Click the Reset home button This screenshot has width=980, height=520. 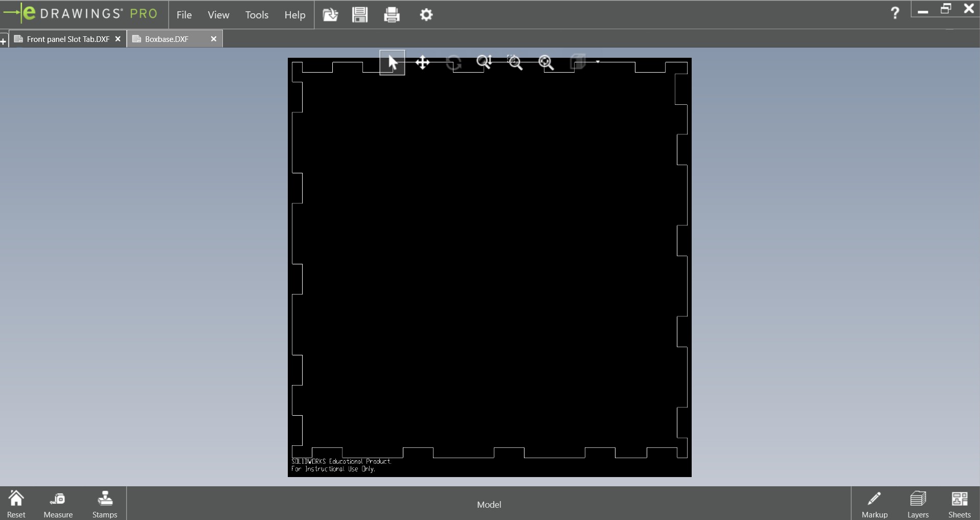(x=16, y=504)
